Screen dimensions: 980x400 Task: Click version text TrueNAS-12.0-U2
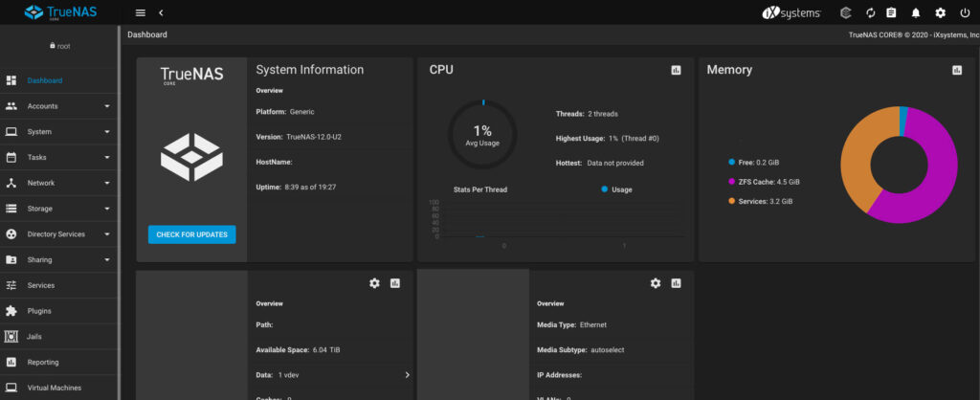314,137
